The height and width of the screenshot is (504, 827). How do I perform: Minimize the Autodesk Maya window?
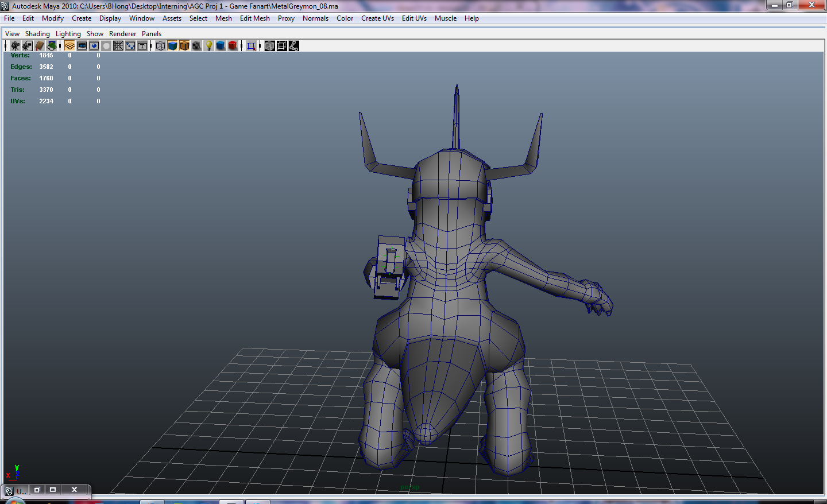pyautogui.click(x=774, y=5)
